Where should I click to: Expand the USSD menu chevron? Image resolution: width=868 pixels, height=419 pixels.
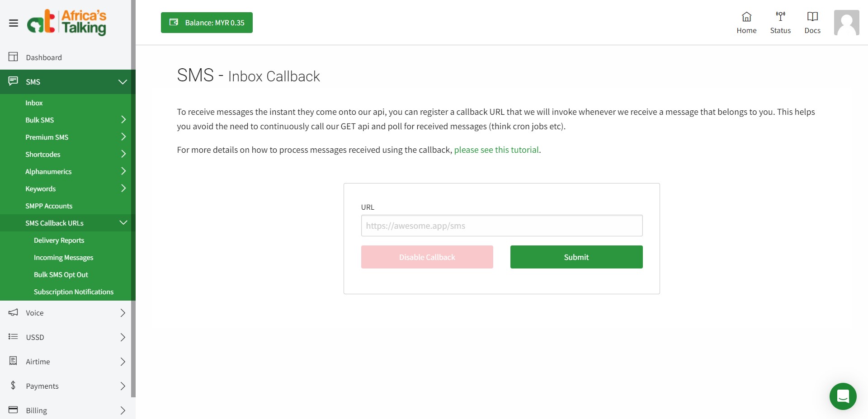(x=123, y=337)
